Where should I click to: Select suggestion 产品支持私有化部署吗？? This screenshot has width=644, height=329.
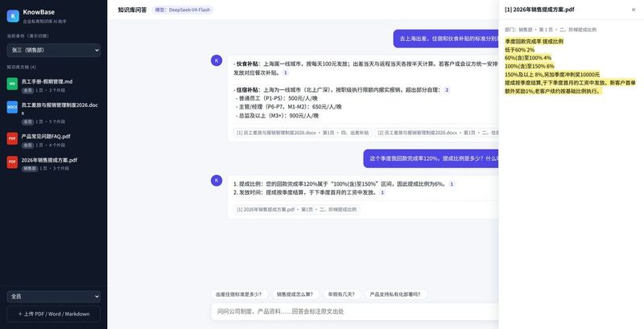395,294
